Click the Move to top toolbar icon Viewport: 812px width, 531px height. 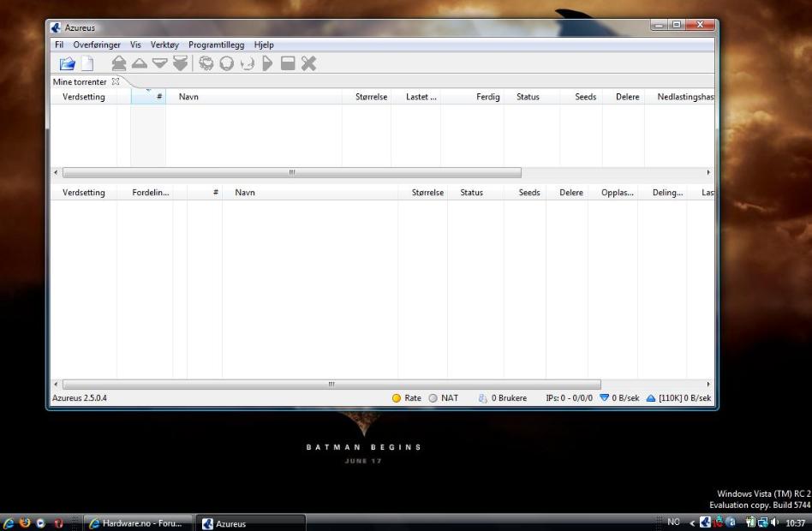click(x=118, y=63)
